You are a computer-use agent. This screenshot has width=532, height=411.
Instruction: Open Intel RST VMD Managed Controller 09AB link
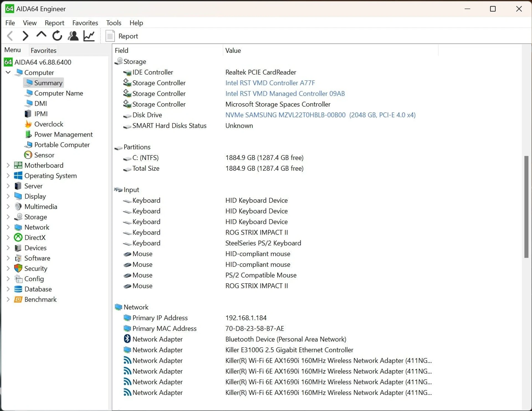click(x=285, y=94)
